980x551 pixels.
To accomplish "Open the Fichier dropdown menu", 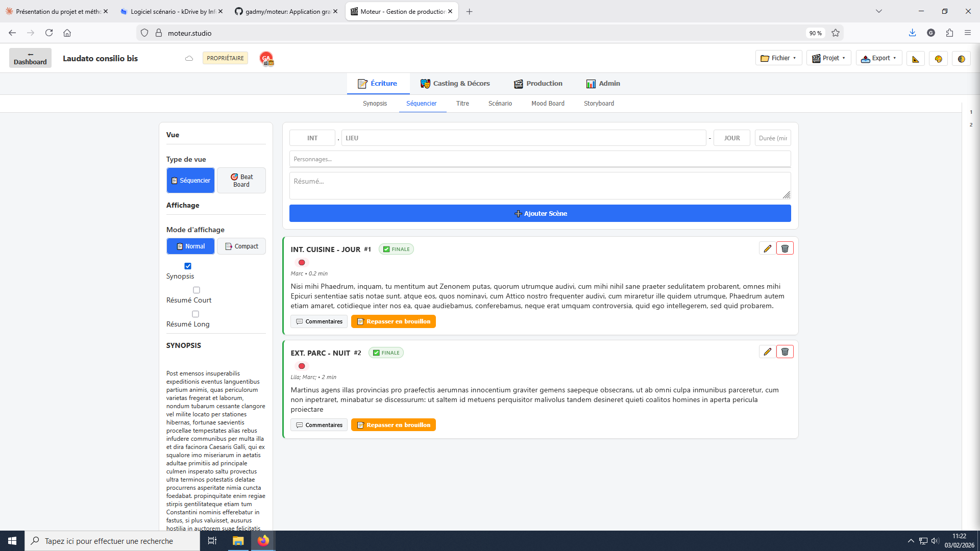I will pos(778,58).
